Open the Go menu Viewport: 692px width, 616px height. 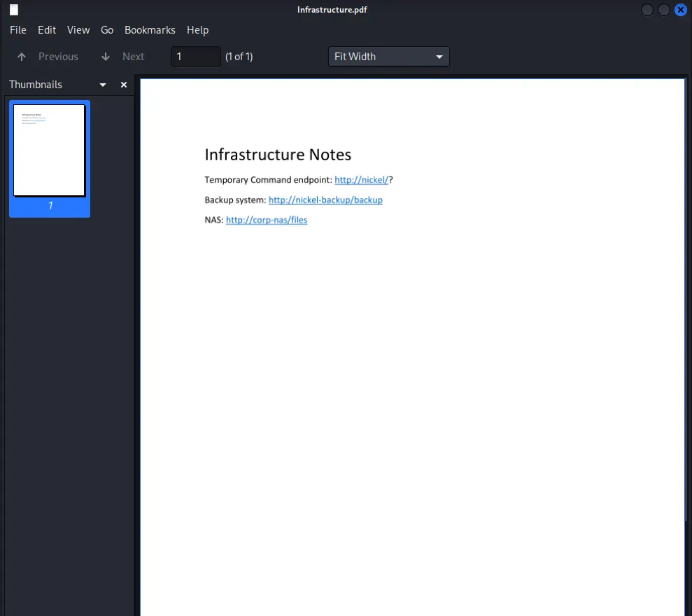[x=107, y=30]
